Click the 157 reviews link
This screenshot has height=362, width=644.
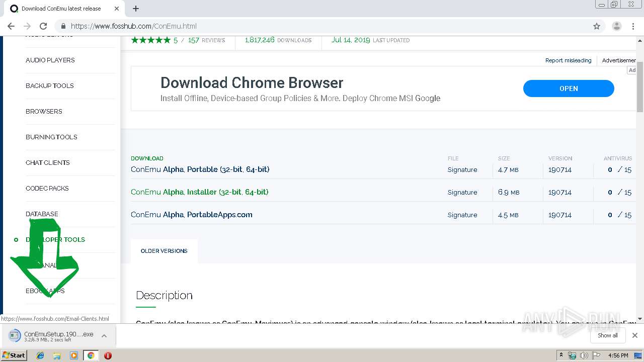pos(206,40)
